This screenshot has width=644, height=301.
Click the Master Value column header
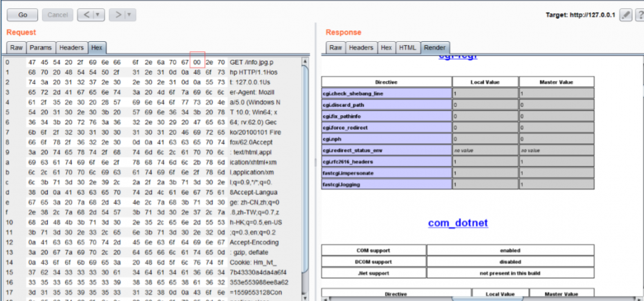[x=556, y=82]
